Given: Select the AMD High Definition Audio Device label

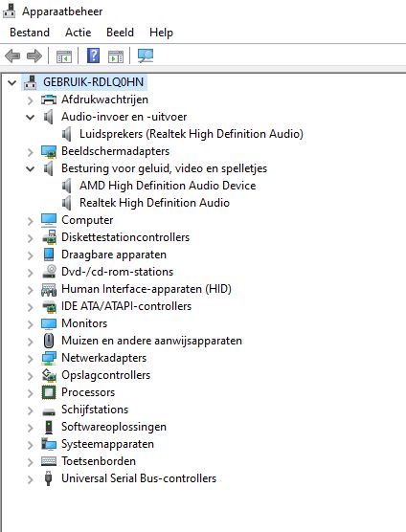Looking at the screenshot, I should point(168,186).
